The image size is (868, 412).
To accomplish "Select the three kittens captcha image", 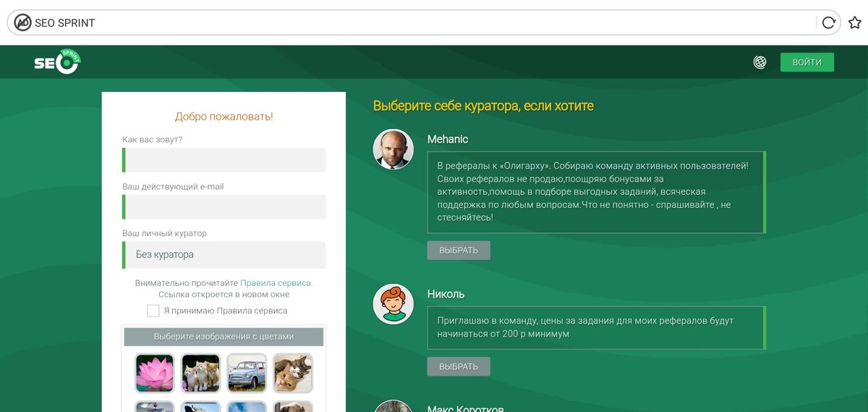I will (200, 374).
